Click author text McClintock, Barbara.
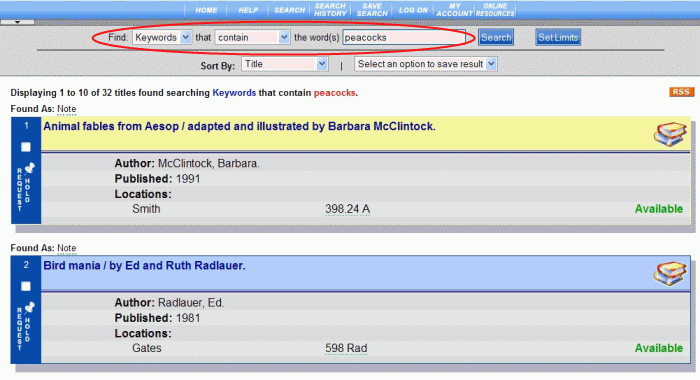700x380 pixels. [208, 163]
